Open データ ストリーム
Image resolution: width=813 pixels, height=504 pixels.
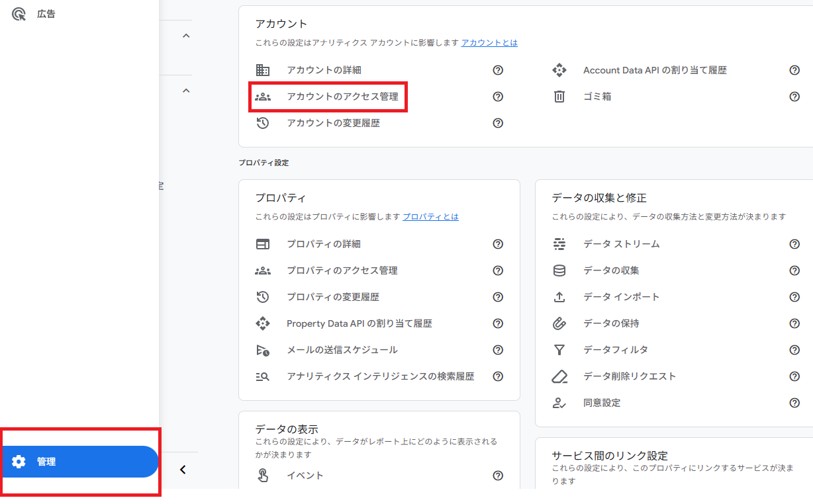(x=622, y=244)
